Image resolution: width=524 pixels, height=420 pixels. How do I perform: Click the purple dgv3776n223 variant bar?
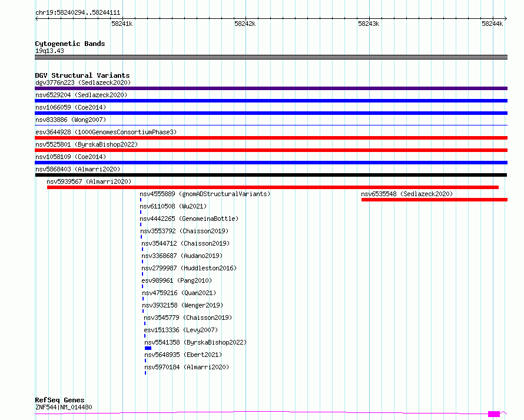tap(271, 88)
